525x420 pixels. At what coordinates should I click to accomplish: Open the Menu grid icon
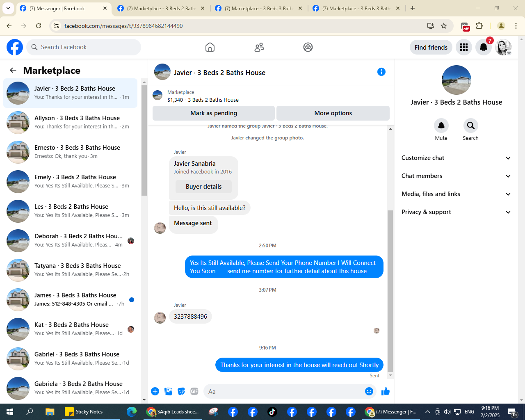point(464,47)
